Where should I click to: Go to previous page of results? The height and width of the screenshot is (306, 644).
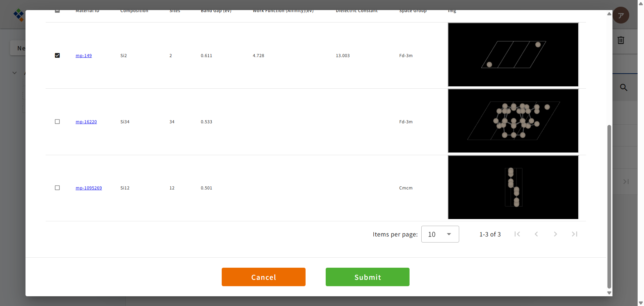tap(536, 234)
